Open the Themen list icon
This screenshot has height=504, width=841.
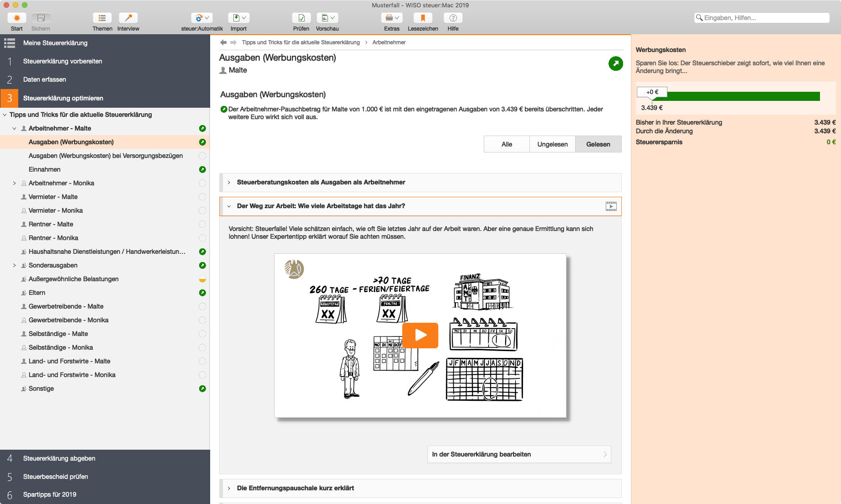tap(102, 18)
